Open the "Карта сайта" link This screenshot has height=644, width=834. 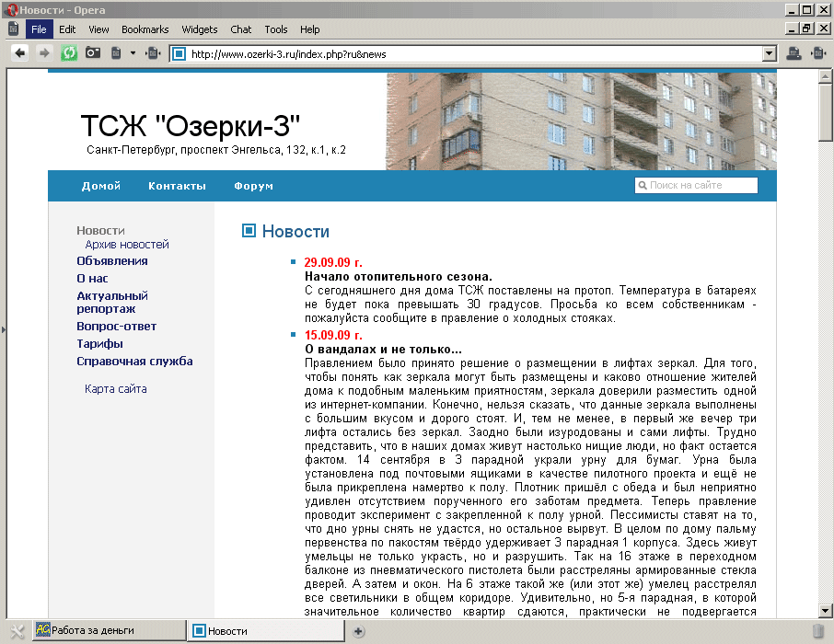point(115,389)
